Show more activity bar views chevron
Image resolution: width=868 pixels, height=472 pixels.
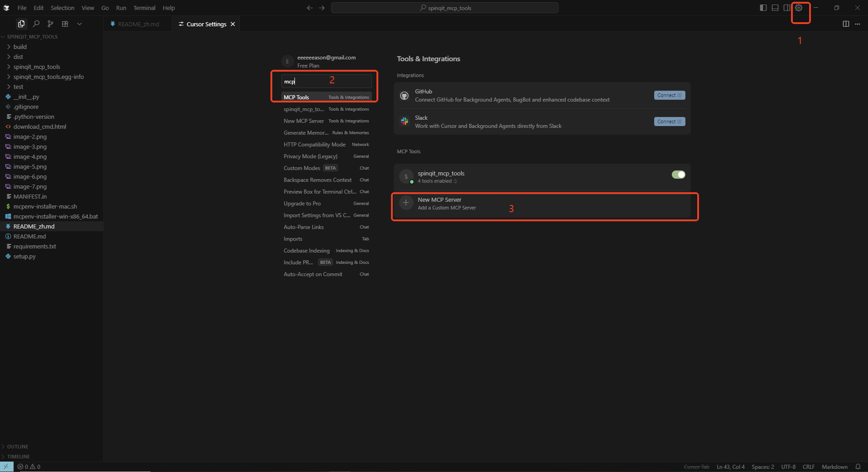[79, 24]
